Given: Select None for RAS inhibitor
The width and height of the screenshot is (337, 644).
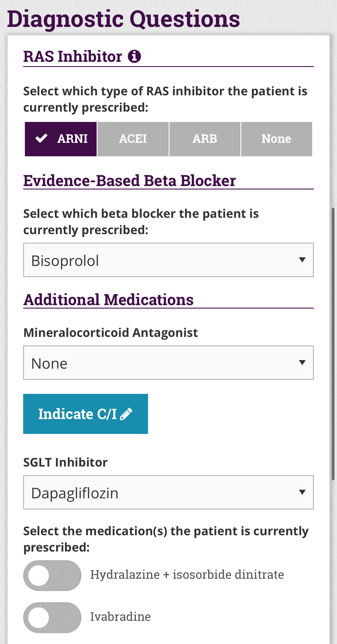Looking at the screenshot, I should 276,139.
